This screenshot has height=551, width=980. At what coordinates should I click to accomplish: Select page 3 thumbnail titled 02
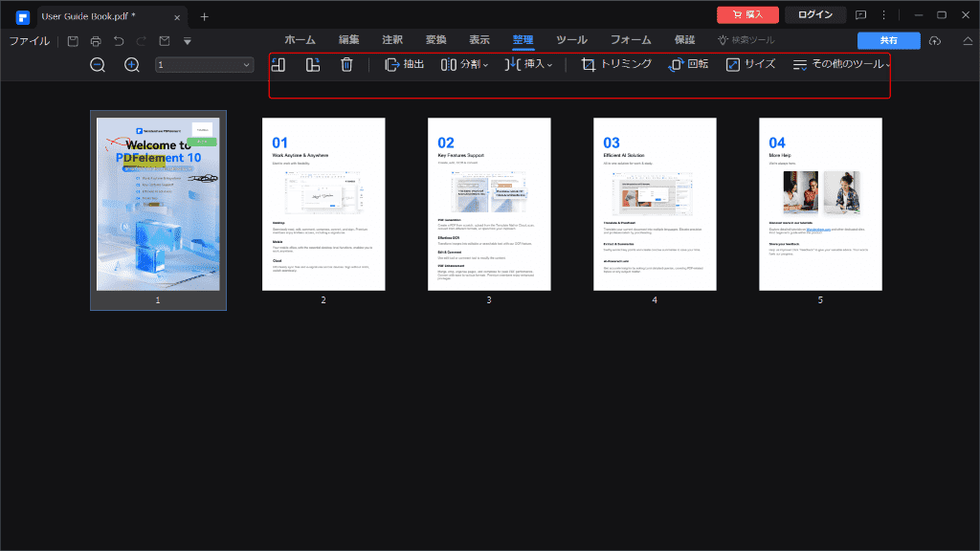[x=489, y=205]
